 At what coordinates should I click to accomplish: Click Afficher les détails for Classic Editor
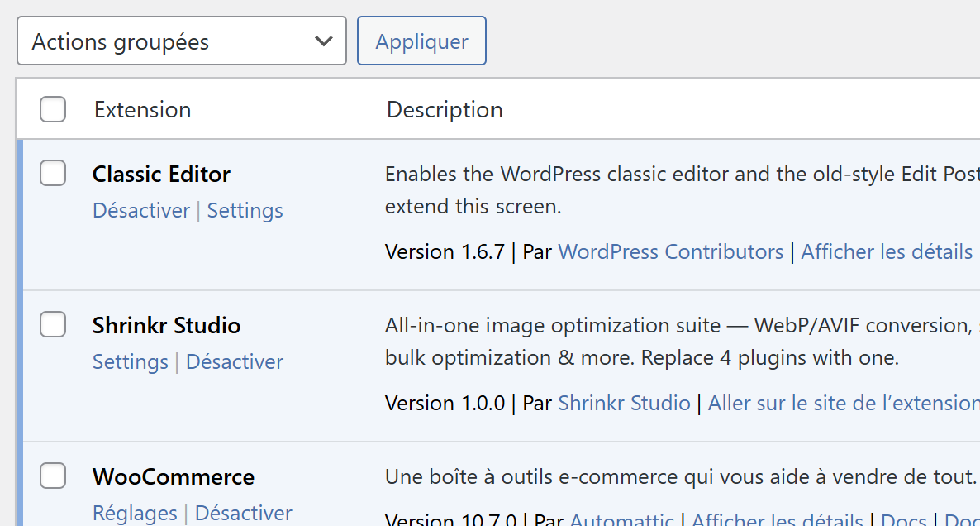click(887, 251)
